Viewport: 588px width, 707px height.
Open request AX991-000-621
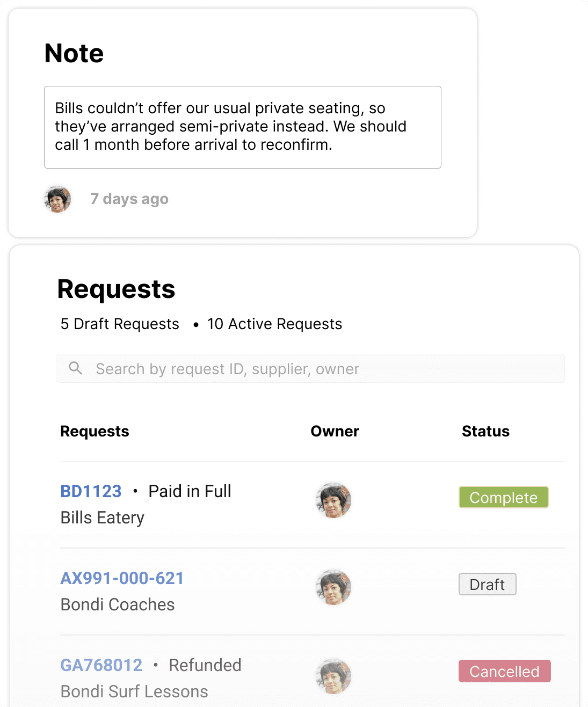[x=122, y=578]
